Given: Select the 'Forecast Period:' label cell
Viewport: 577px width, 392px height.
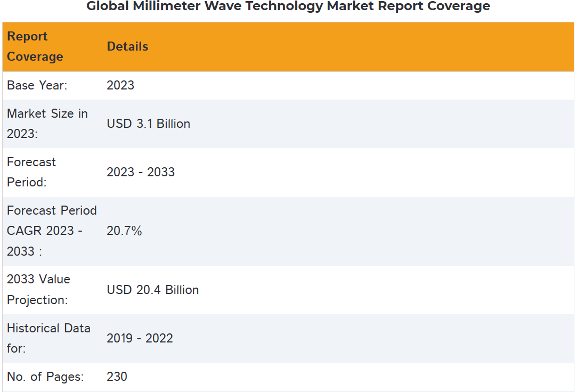Looking at the screenshot, I should coord(31,172).
